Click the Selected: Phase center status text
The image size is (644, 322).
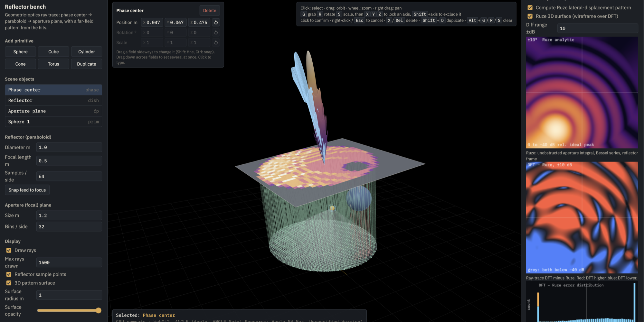click(x=146, y=315)
